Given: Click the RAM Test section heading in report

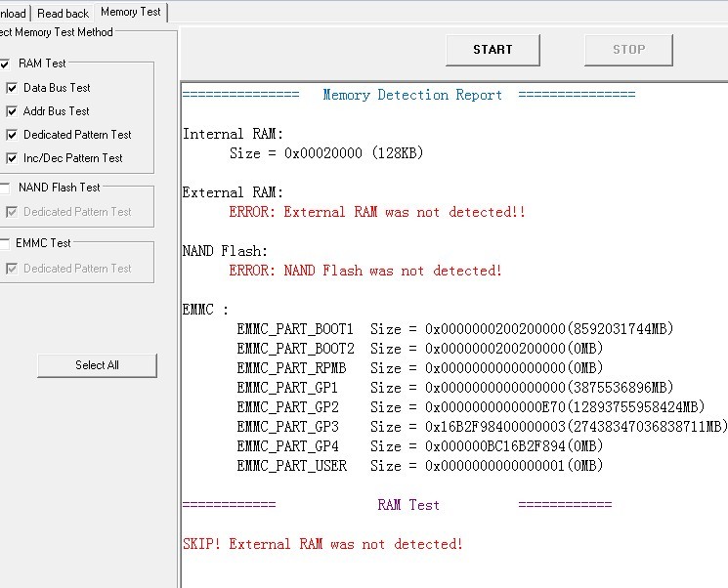Looking at the screenshot, I should click(x=408, y=505).
